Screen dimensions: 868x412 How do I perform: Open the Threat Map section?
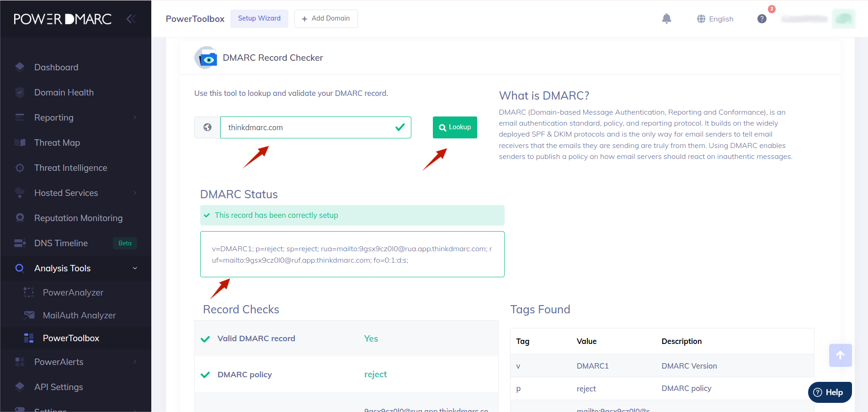(x=57, y=143)
